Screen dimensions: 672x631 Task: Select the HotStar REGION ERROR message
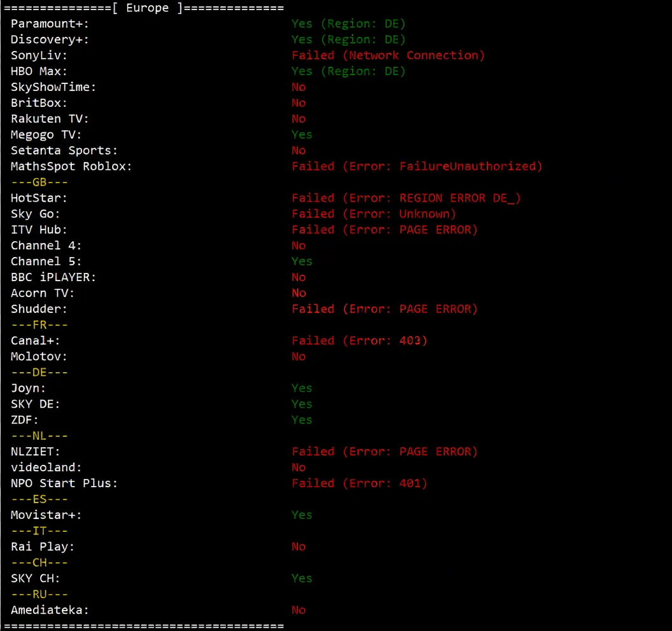point(406,198)
